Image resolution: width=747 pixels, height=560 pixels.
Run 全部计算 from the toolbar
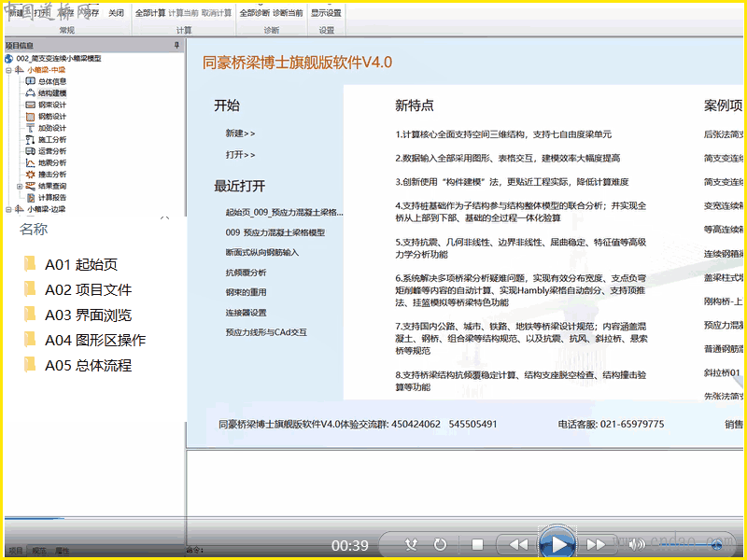150,13
